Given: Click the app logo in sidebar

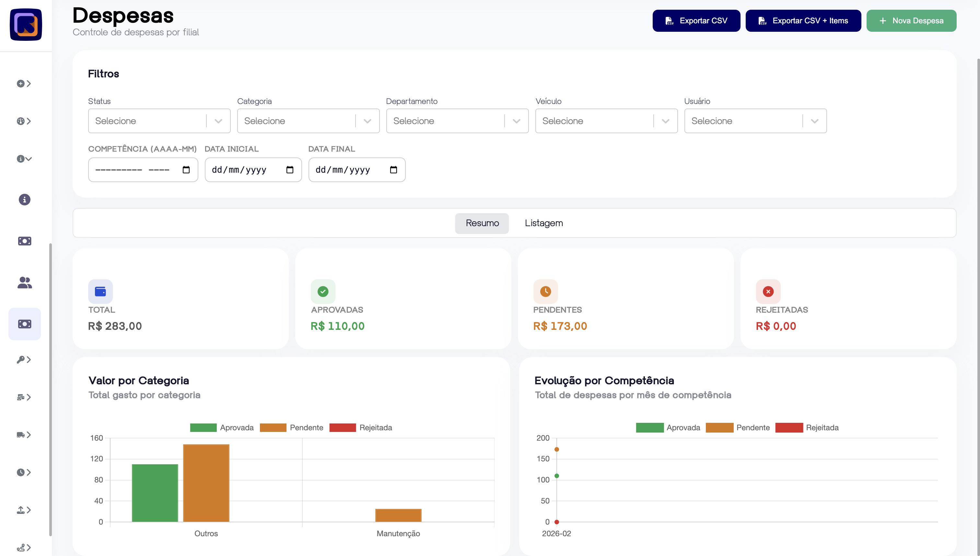Looking at the screenshot, I should pos(26,25).
